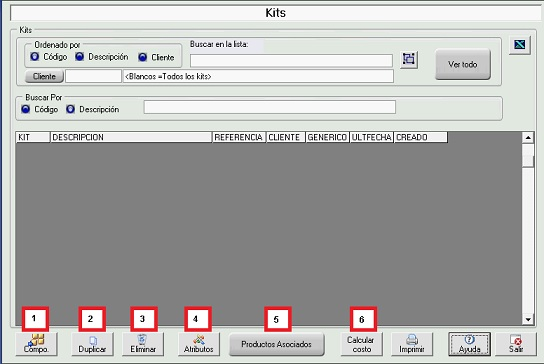Focus the Buscar Por search text field
This screenshot has width=544, height=364.
click(270, 107)
